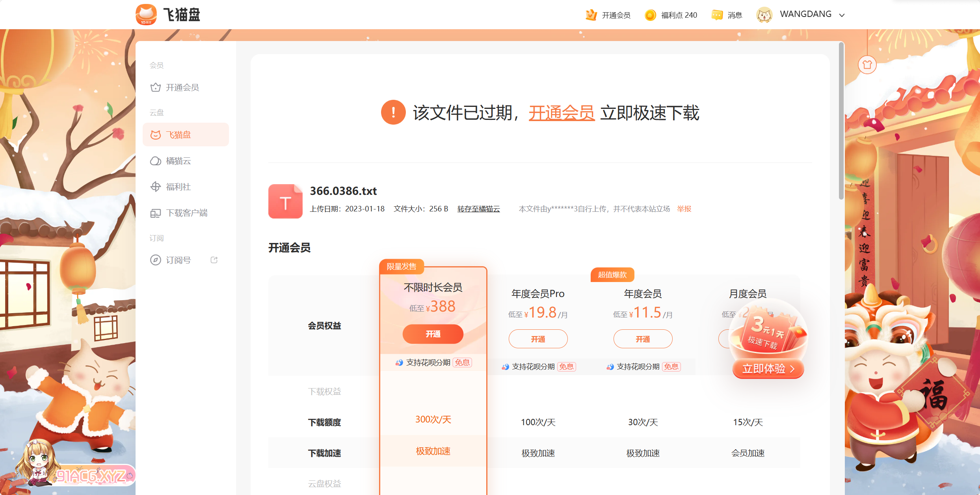Click the 开通会员 link in expired notice
The width and height of the screenshot is (980, 495).
tap(561, 113)
